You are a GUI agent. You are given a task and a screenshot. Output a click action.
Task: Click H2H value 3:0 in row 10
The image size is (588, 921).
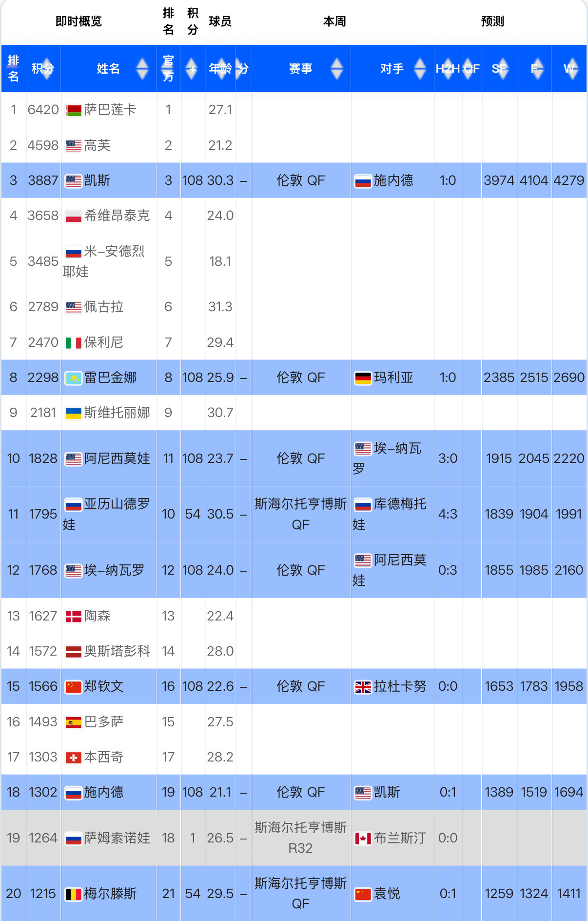(x=448, y=459)
